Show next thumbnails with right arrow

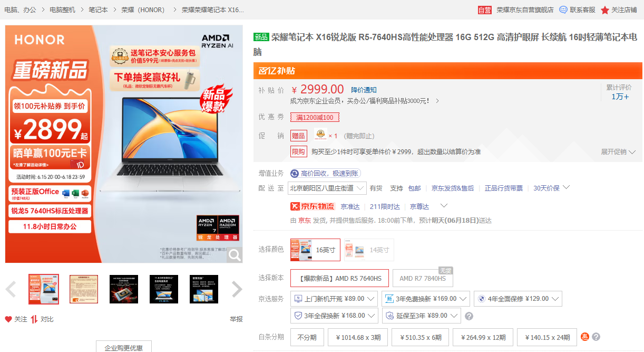pos(237,289)
